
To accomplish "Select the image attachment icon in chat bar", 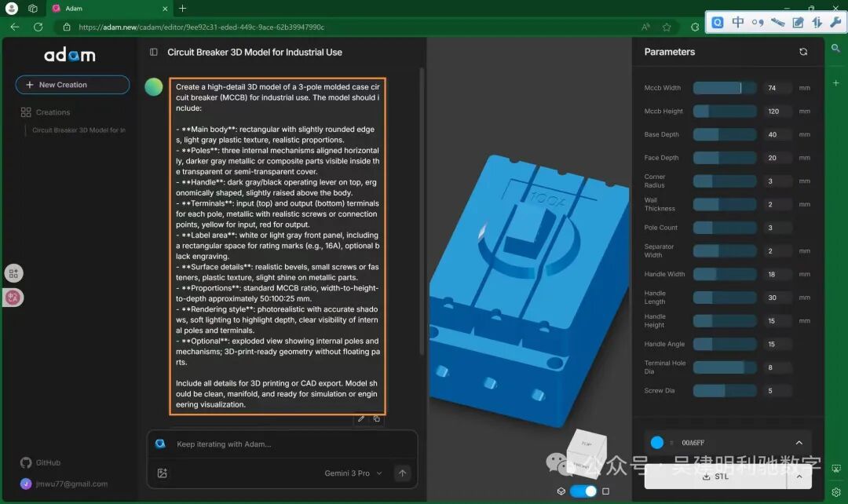I will [163, 473].
